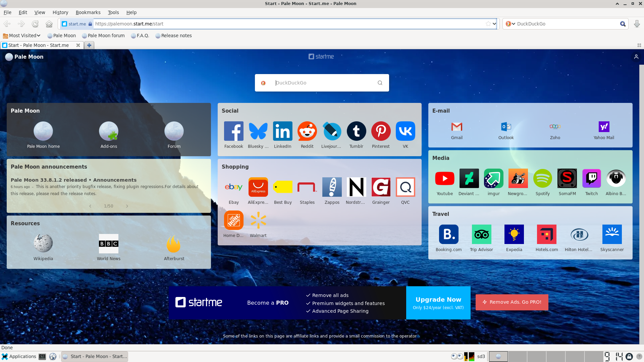Open the Release notes bookmark

tap(173, 36)
